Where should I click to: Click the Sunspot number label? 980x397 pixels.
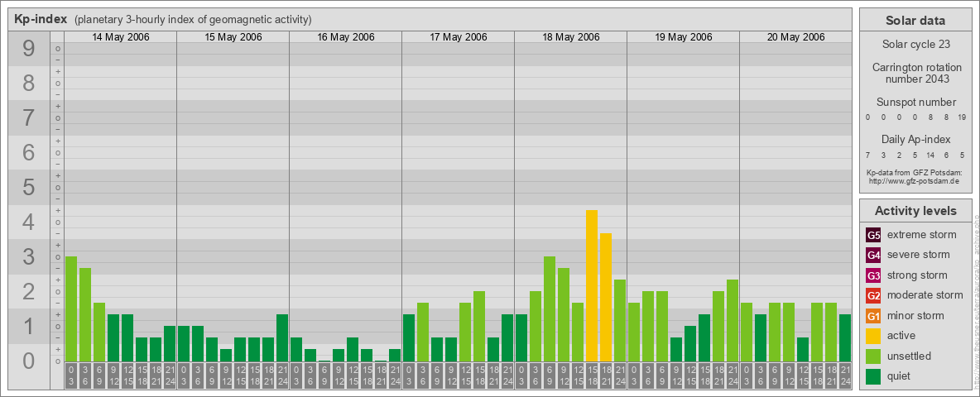[x=915, y=102]
